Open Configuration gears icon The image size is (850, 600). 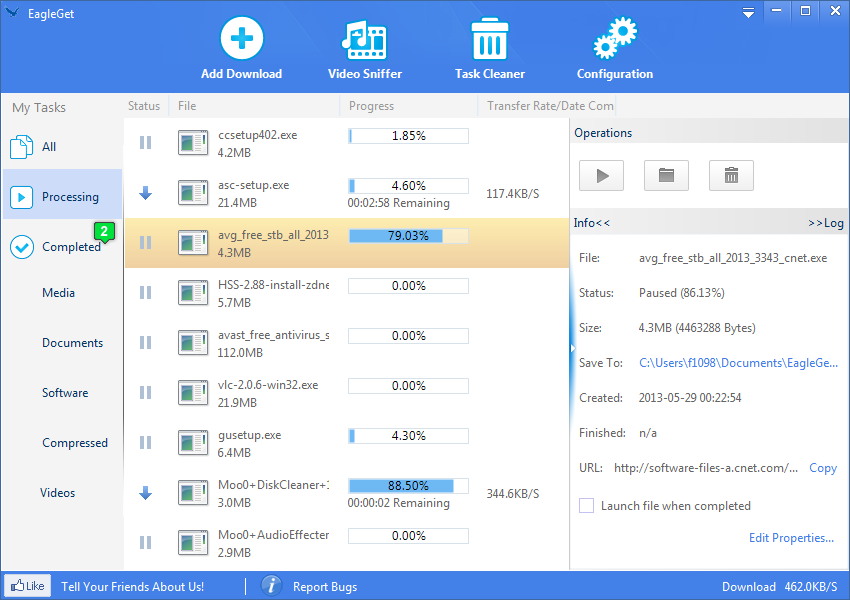[614, 40]
